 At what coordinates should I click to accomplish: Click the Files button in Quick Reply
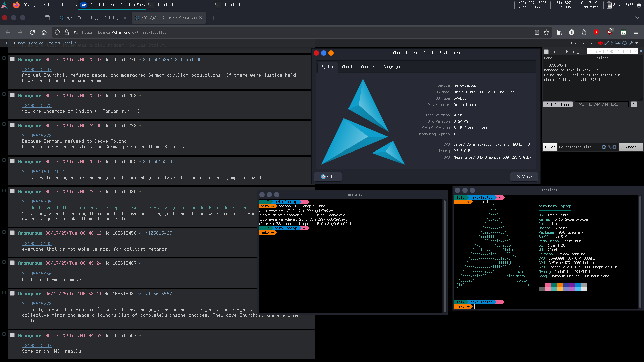[x=550, y=147]
